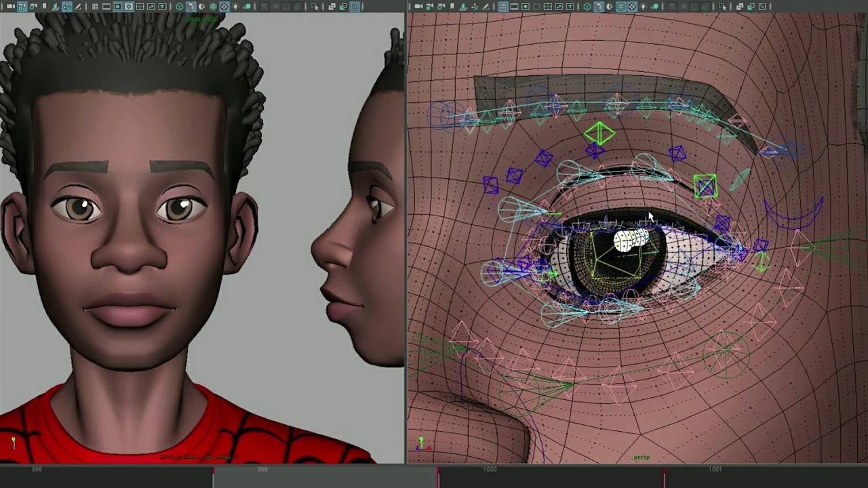Click Shadows icon in left viewport toolbar
This screenshot has width=868, height=488.
247,7
